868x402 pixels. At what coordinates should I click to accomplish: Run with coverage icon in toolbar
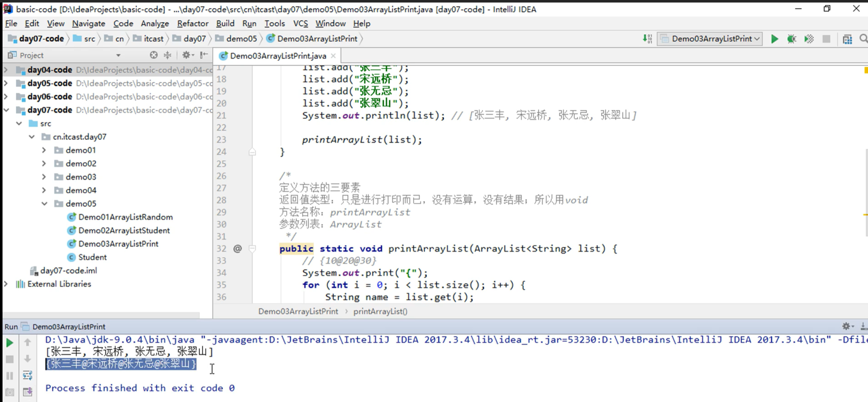tap(809, 39)
